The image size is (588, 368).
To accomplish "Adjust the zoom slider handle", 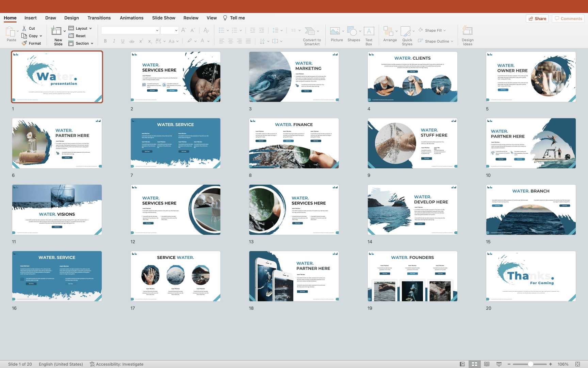I will pyautogui.click(x=530, y=364).
